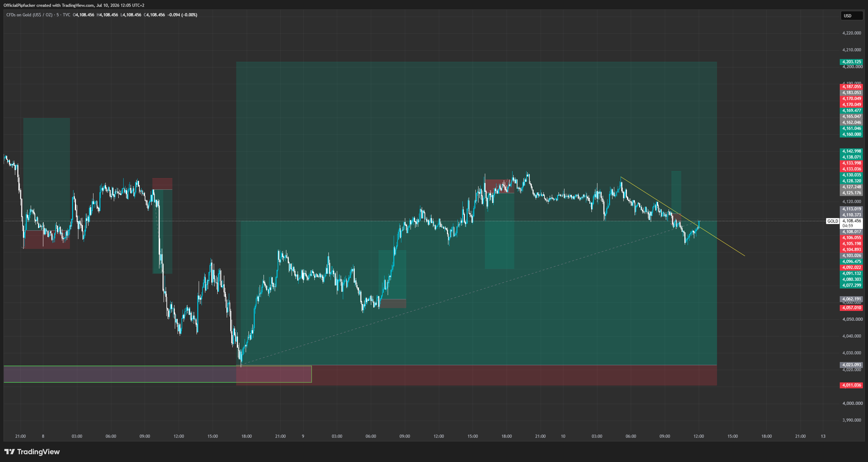Screen dimensions: 868x462
Task: Click the 4,106.055 red price label
Action: [x=851, y=238]
